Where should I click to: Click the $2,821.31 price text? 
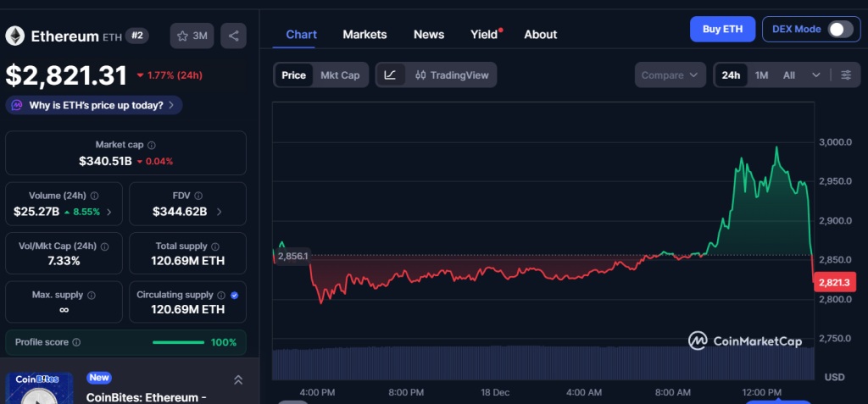click(x=66, y=76)
